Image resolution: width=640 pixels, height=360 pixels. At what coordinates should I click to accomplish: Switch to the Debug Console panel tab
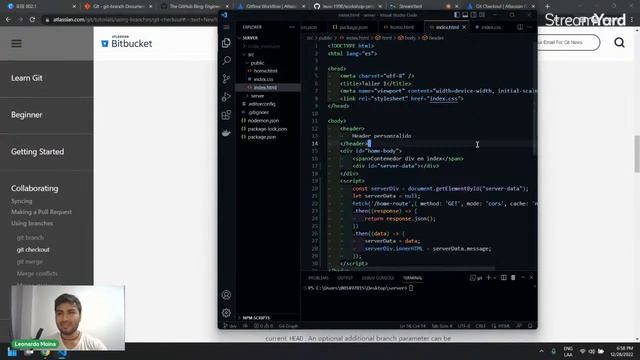[x=378, y=278]
